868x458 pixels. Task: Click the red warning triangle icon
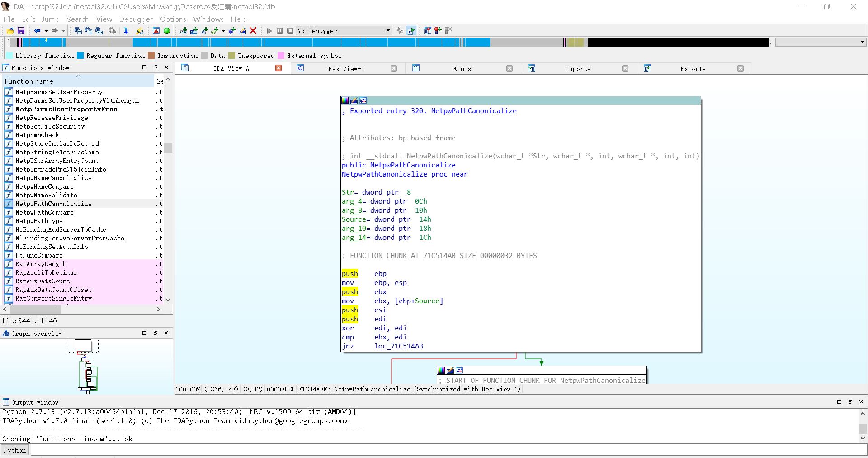156,31
